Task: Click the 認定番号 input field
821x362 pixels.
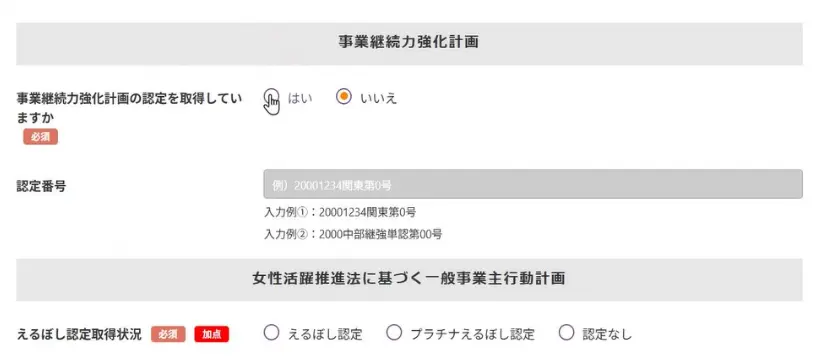Action: [x=532, y=184]
